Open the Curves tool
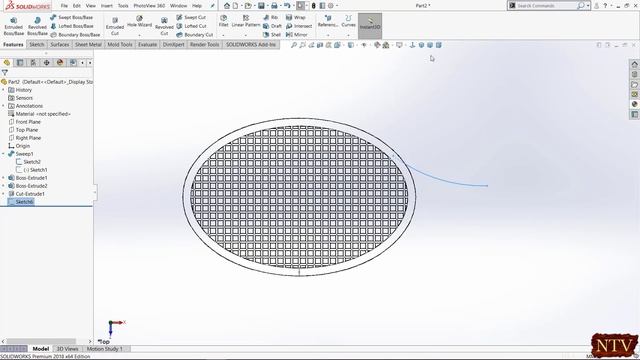640x360 pixels. pyautogui.click(x=348, y=22)
